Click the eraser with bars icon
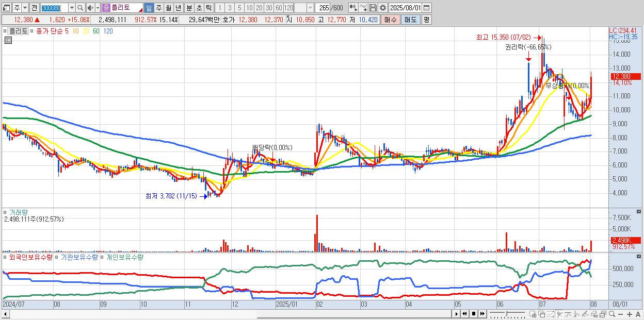The height and width of the screenshot is (320, 644). 594,314
